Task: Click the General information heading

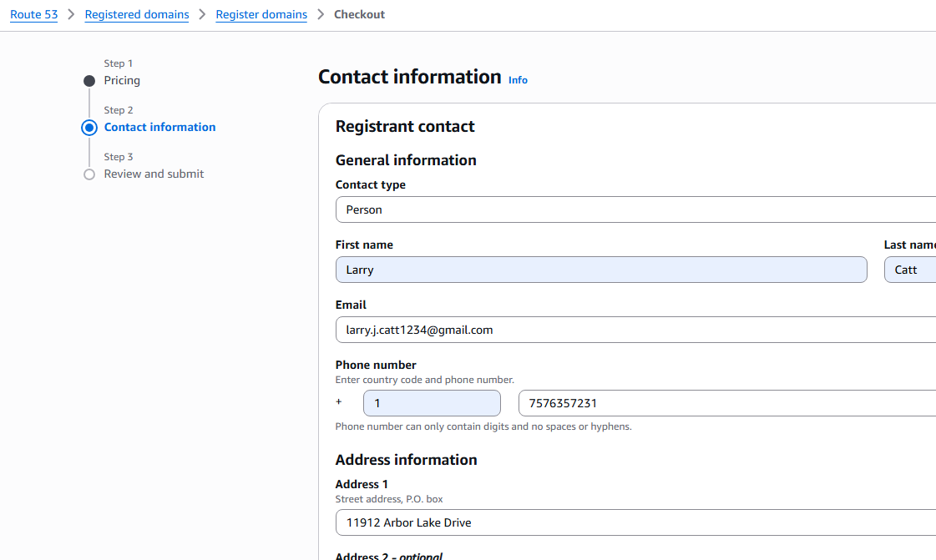Action: [406, 160]
